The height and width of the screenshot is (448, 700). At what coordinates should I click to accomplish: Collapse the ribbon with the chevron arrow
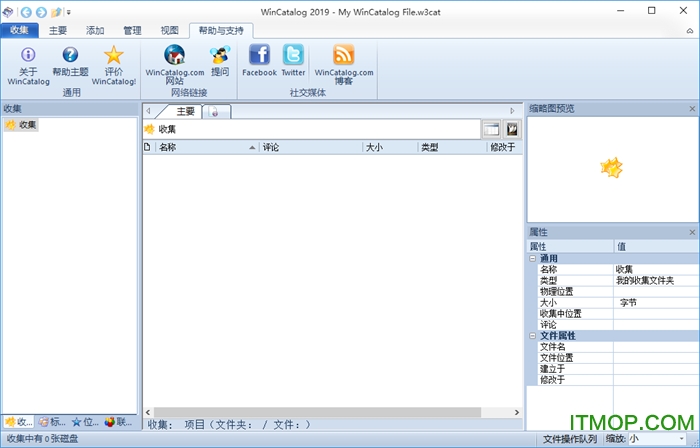(x=690, y=31)
